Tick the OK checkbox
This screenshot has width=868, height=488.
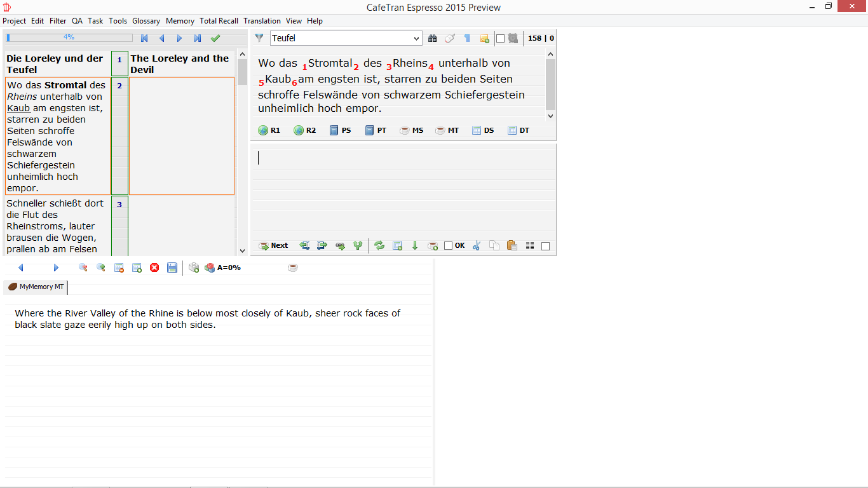pyautogui.click(x=449, y=245)
